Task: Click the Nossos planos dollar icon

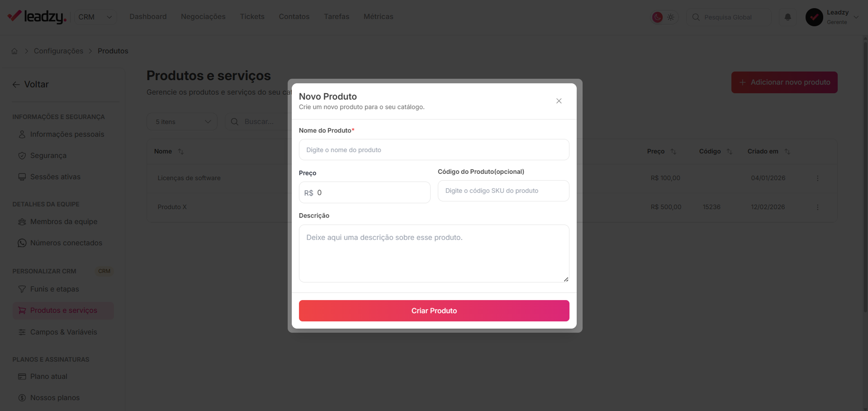Action: click(x=22, y=398)
